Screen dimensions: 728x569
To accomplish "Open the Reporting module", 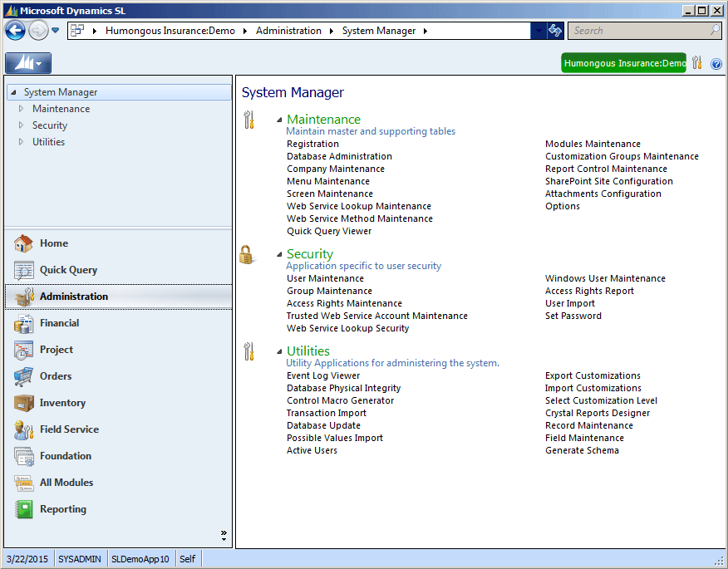I will point(118,509).
